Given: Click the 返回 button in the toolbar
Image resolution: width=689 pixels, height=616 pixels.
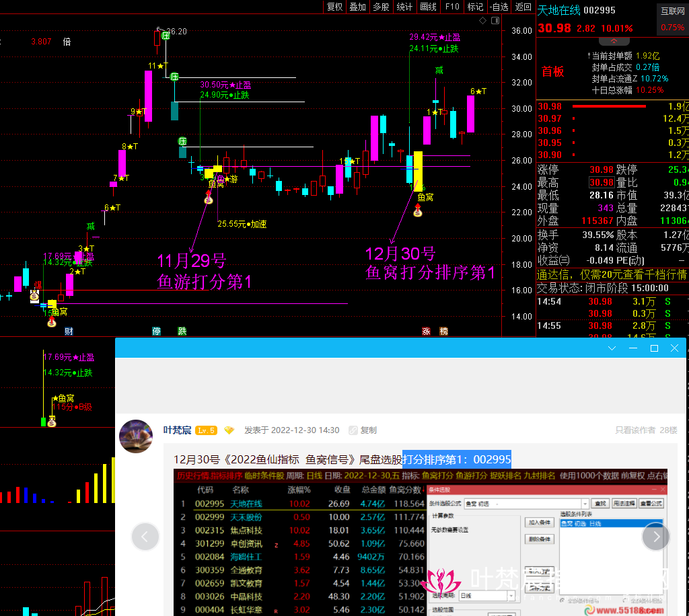Looking at the screenshot, I should coord(523,7).
